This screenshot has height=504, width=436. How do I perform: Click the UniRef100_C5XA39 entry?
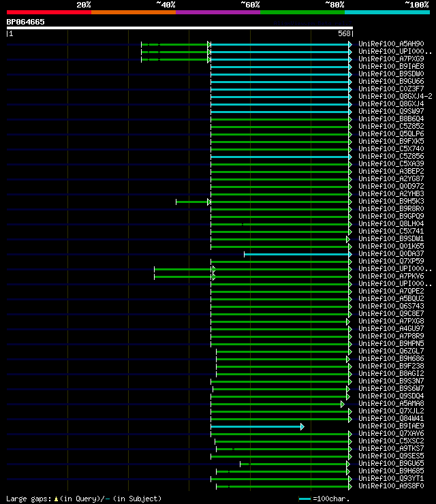391,163
